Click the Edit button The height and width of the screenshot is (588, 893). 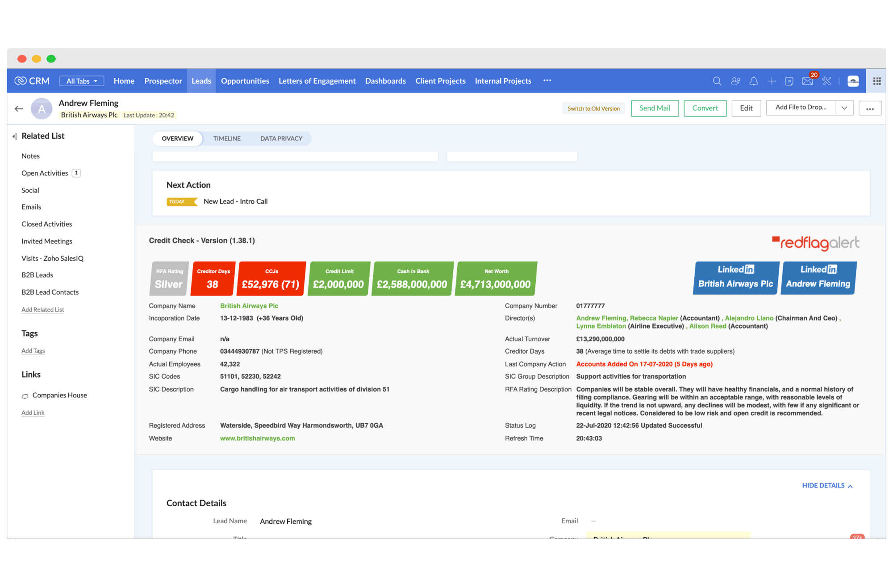[x=746, y=108]
